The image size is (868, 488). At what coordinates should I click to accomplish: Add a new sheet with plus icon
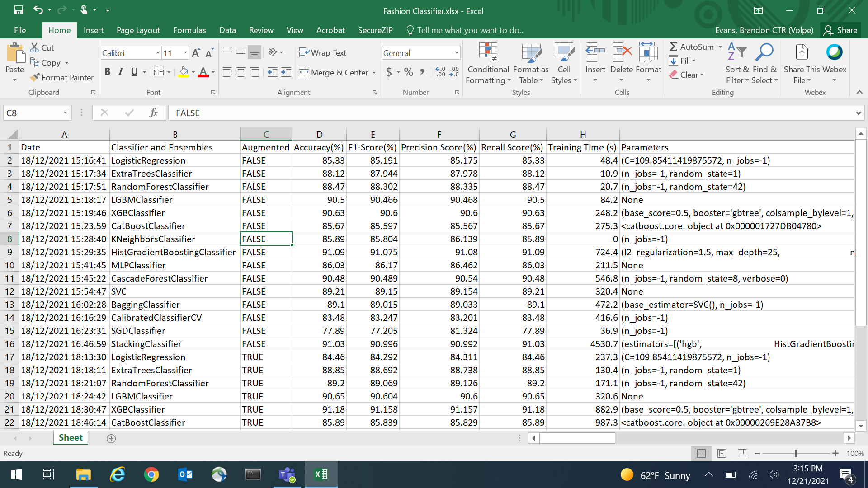111,438
